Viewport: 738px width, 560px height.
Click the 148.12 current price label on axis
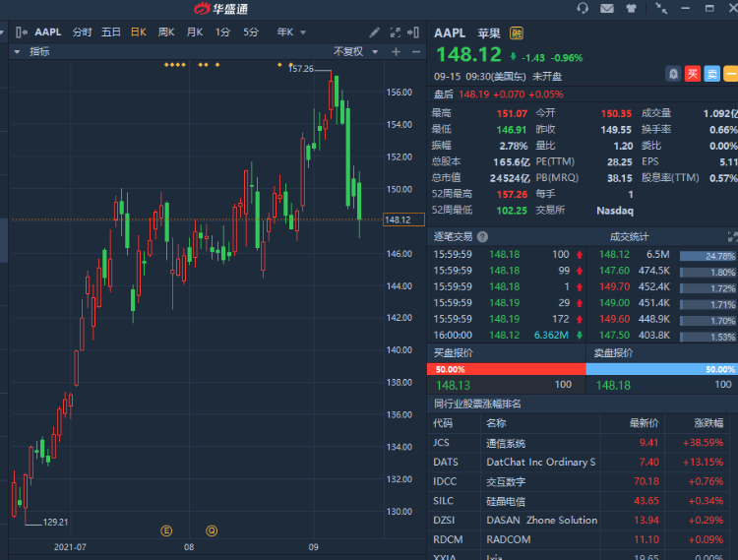[403, 219]
